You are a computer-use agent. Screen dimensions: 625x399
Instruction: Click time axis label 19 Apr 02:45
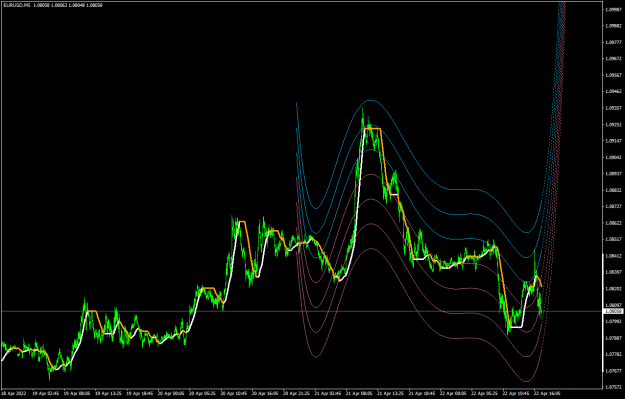click(x=46, y=393)
